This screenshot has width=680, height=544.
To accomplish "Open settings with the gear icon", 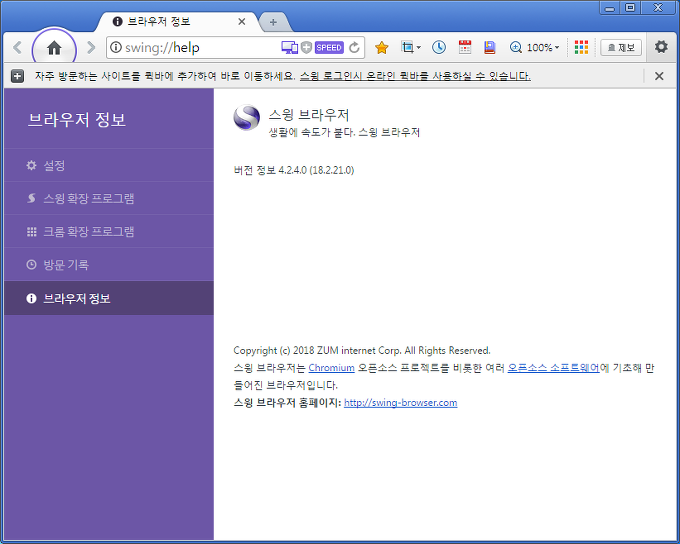I will tap(661, 46).
